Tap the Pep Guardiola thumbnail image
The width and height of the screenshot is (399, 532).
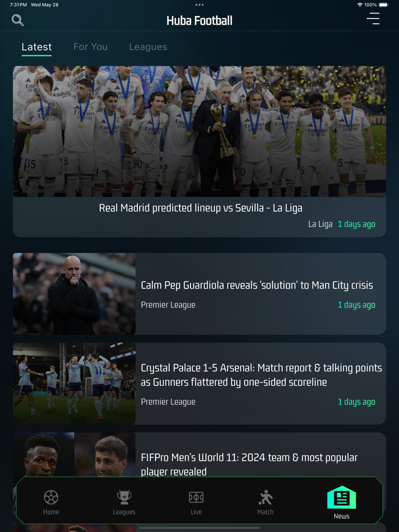tap(74, 294)
